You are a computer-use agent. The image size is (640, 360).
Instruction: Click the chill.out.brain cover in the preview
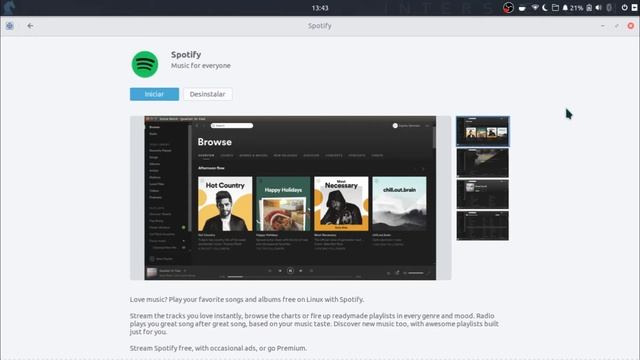[399, 204]
